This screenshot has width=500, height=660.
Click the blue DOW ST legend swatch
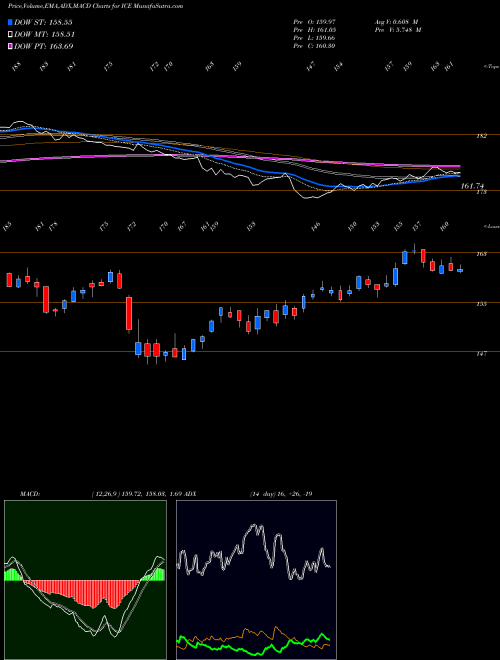[10, 22]
